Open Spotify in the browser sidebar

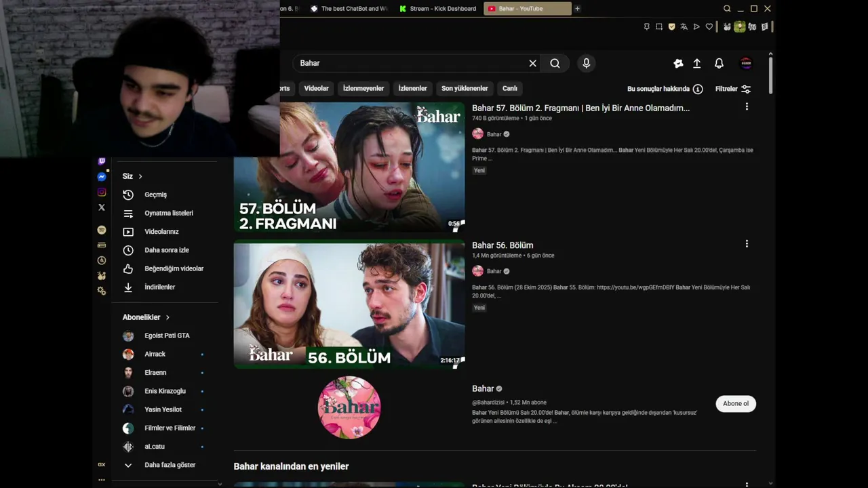point(102,230)
